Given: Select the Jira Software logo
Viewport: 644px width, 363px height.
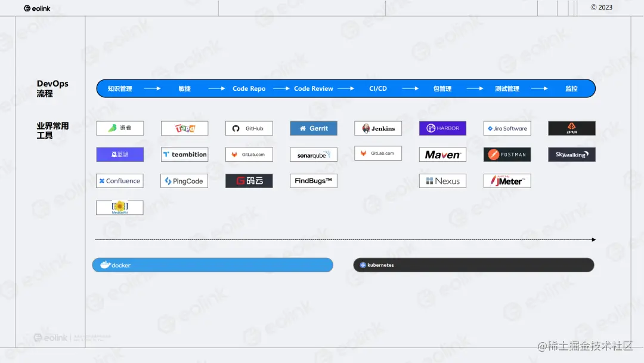Looking at the screenshot, I should tap(507, 128).
